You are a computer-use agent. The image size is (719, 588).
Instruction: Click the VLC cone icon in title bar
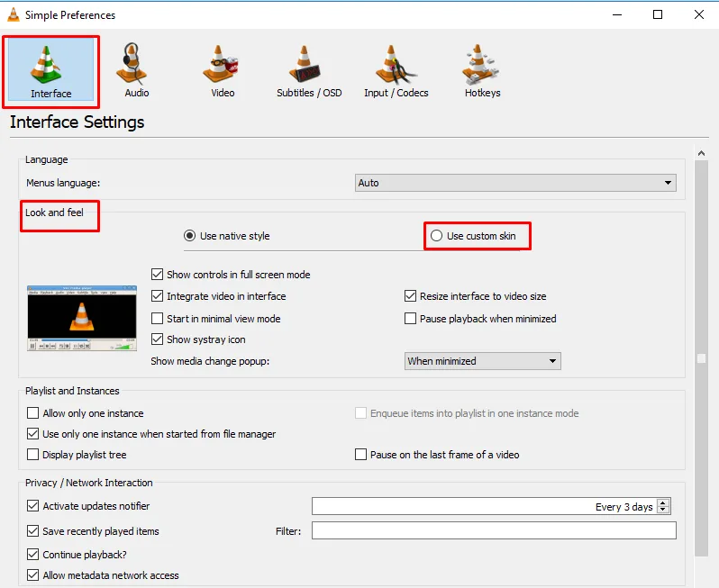(x=14, y=14)
